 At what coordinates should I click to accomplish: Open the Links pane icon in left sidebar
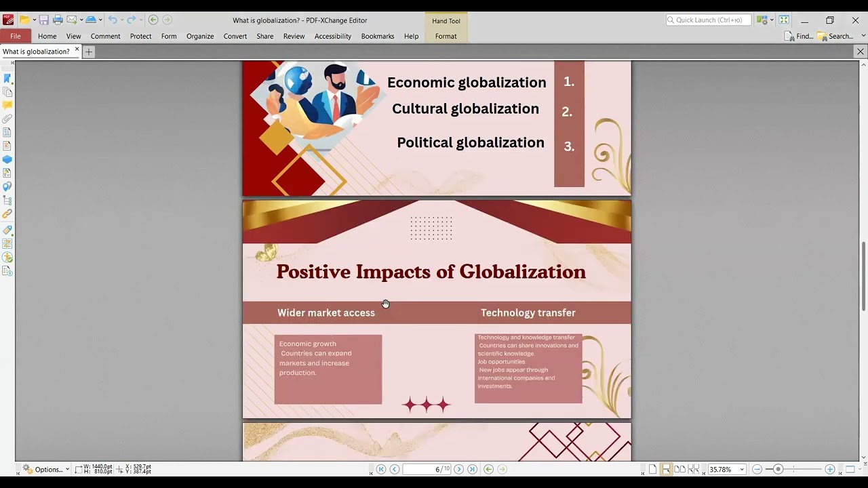[x=7, y=214]
